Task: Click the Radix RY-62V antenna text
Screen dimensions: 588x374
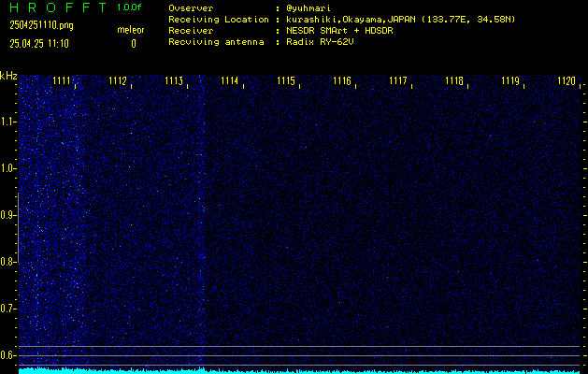Action: click(320, 42)
